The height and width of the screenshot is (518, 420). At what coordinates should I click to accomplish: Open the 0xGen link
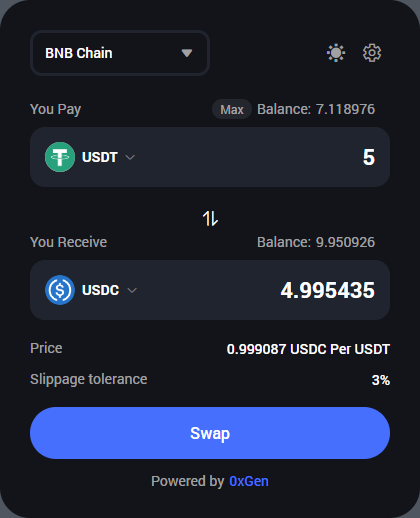click(249, 481)
